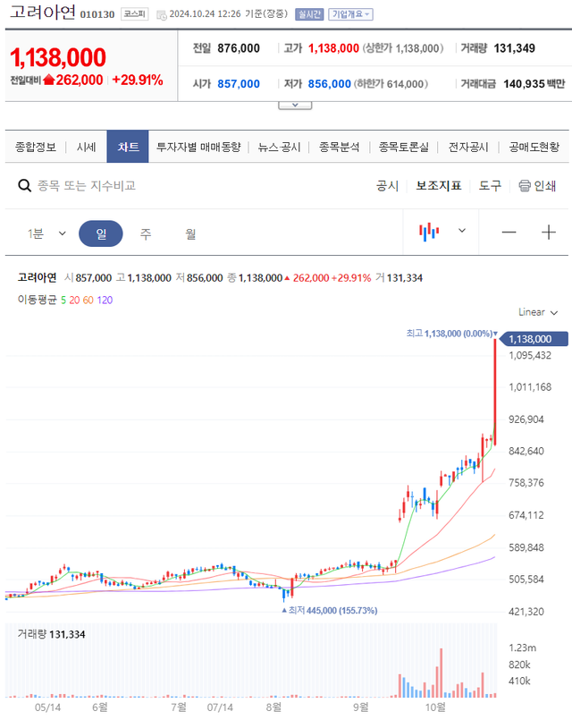The width and height of the screenshot is (572, 728).
Task: Select the 월 monthly period button
Action: coord(190,233)
